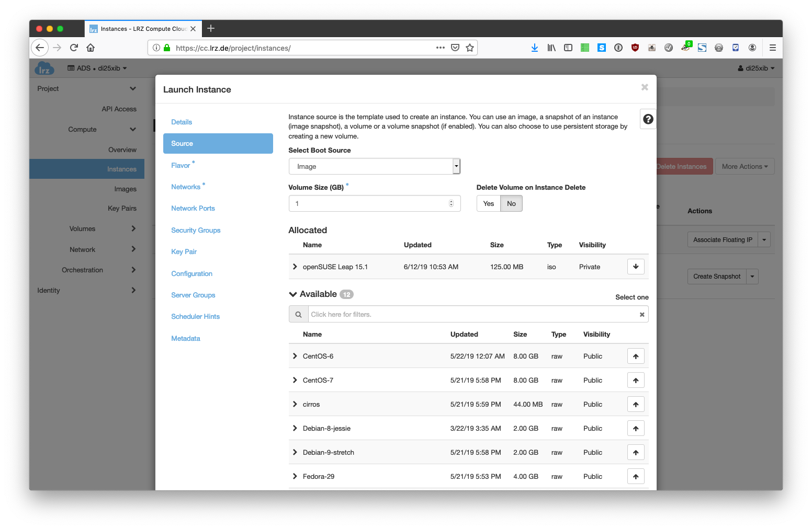Bookmark this page with the star icon

pyautogui.click(x=470, y=48)
